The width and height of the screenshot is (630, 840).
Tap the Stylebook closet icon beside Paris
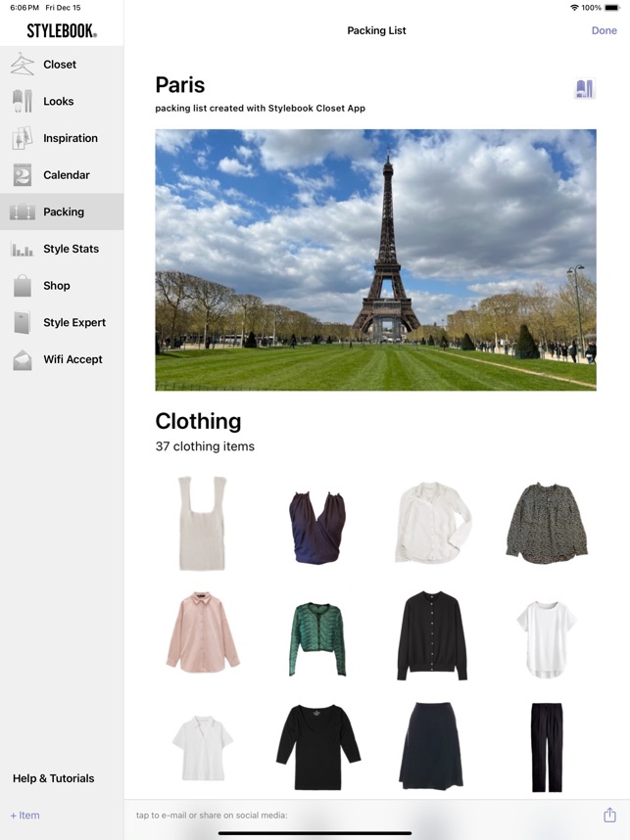pyautogui.click(x=584, y=88)
